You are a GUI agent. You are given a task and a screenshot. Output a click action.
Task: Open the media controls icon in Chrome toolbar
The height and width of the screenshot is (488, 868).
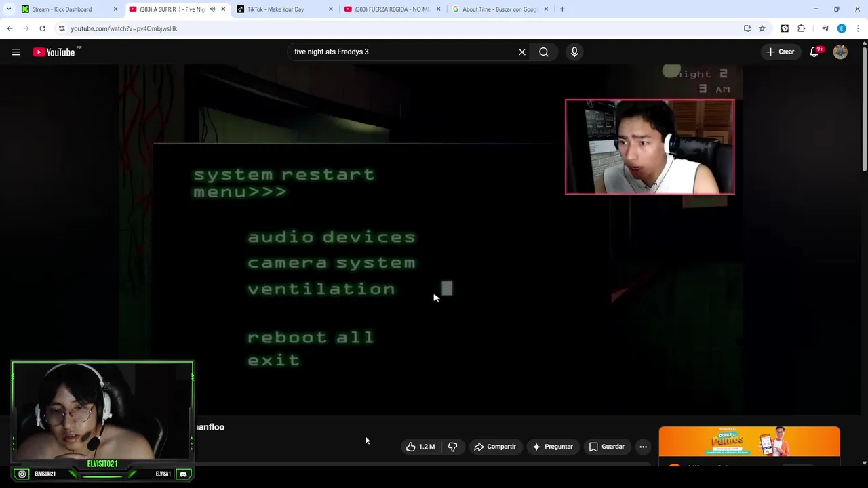pyautogui.click(x=825, y=28)
